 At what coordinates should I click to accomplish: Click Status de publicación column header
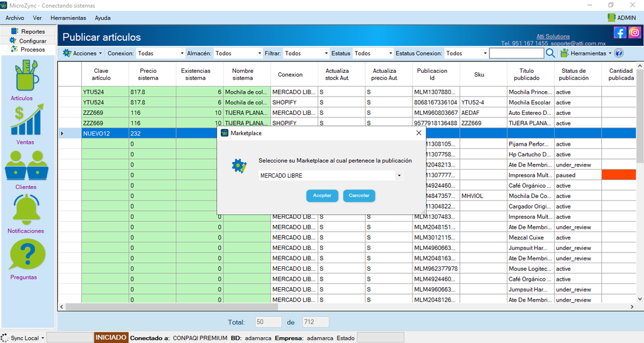click(x=578, y=74)
